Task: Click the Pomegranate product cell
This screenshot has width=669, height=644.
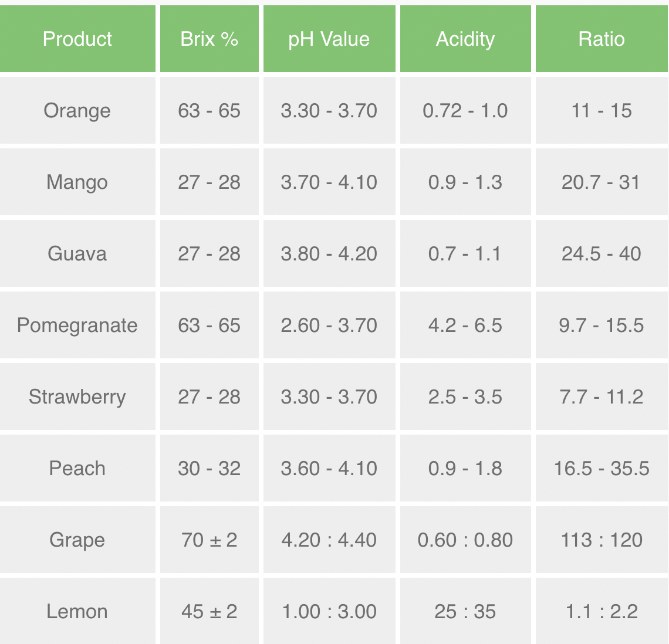Action: click(77, 325)
